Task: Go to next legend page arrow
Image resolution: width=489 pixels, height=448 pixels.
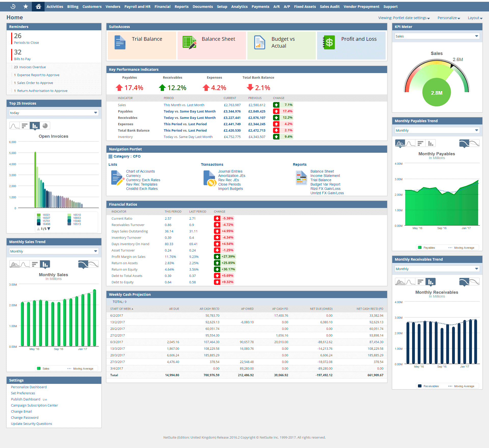Action: pos(49,229)
